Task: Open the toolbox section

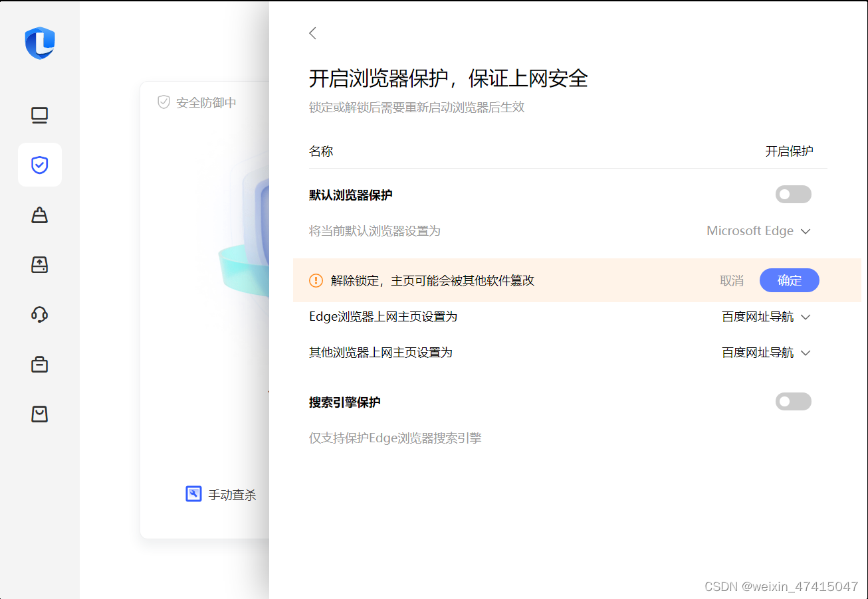Action: pyautogui.click(x=39, y=364)
